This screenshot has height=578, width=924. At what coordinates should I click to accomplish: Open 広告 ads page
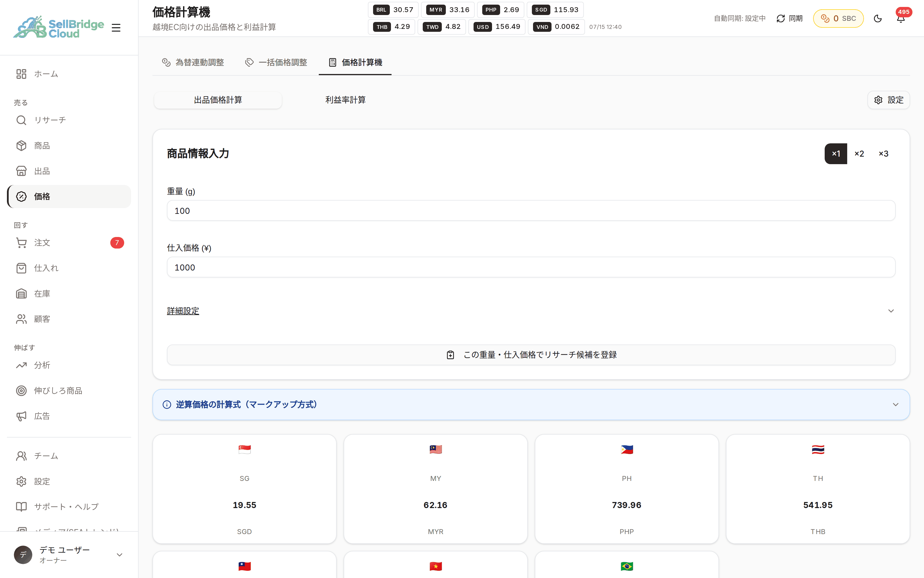click(69, 416)
